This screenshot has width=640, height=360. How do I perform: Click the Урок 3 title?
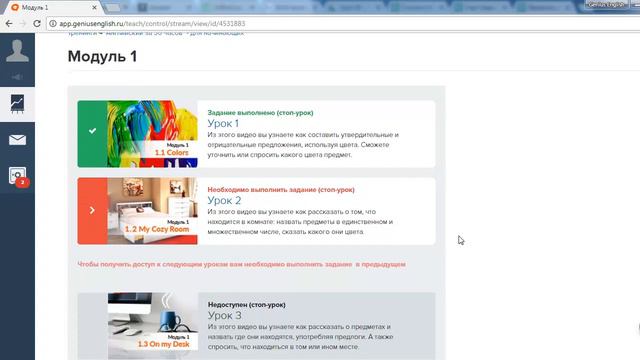tap(224, 316)
